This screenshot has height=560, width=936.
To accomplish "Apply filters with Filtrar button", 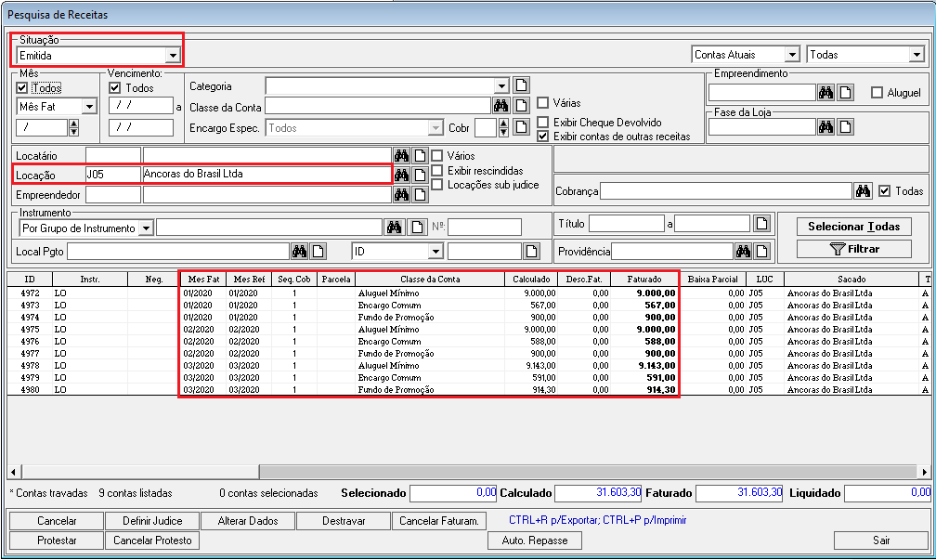I will point(853,249).
